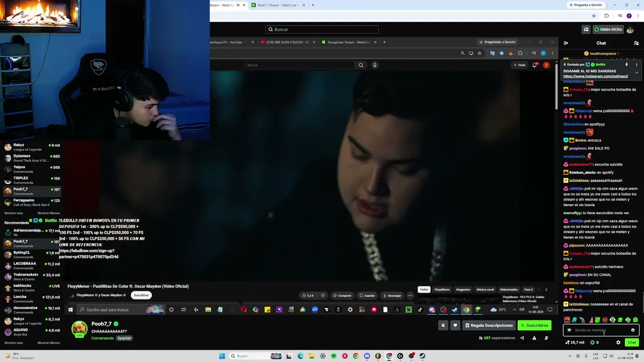644x362 pixels.
Task: Select Reggaeton chip in streamed YouTube
Action: 463,290
